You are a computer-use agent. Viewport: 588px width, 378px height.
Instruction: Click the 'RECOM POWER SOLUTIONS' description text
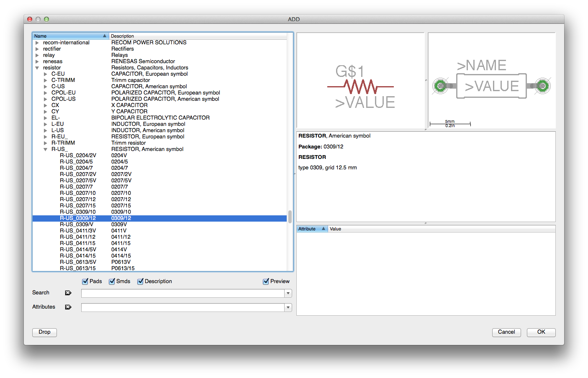[149, 43]
